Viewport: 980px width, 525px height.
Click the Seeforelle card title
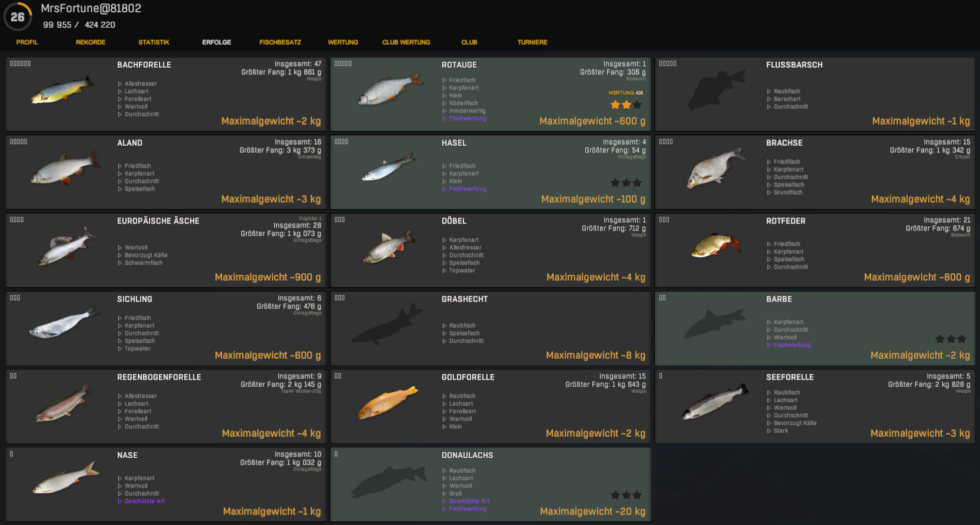point(789,377)
